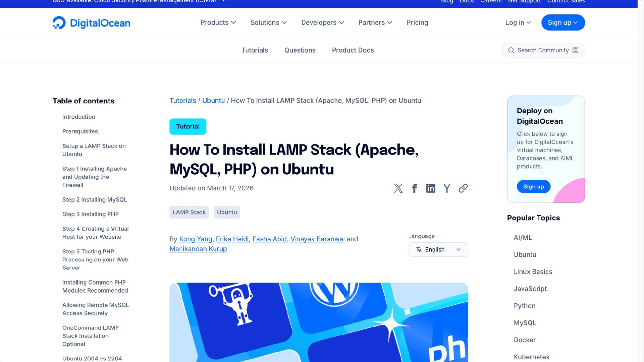
Task: Expand the Log in dropdown
Action: 518,23
